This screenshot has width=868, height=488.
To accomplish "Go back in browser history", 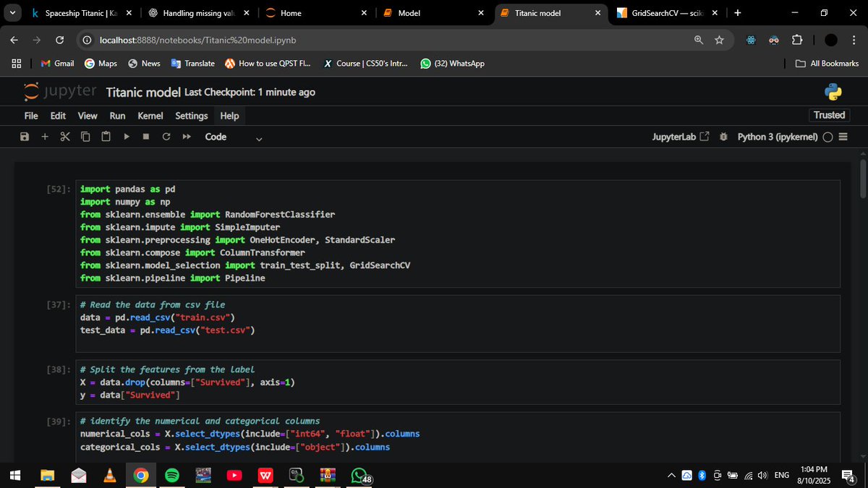I will pos(15,40).
